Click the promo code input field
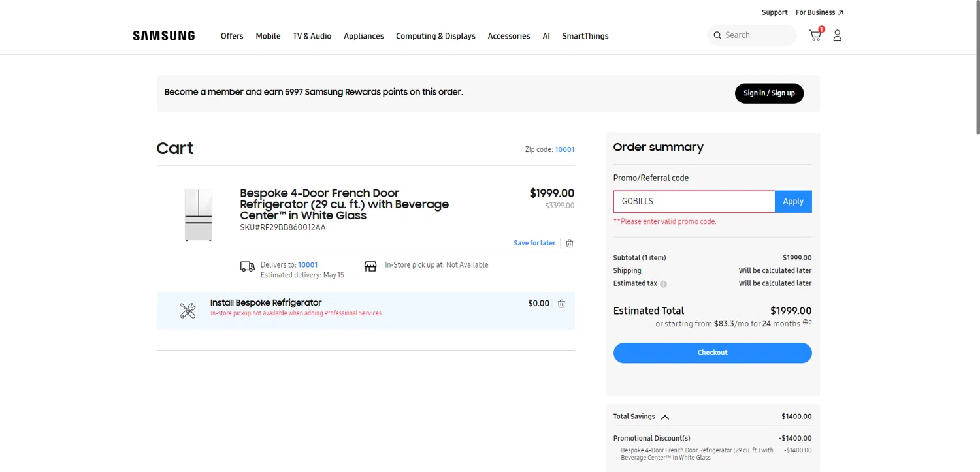 point(694,202)
